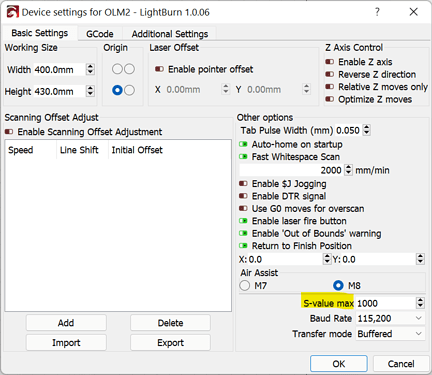Viewport: 432px width, 375px height.
Task: Click the Cancel button
Action: 401,364
